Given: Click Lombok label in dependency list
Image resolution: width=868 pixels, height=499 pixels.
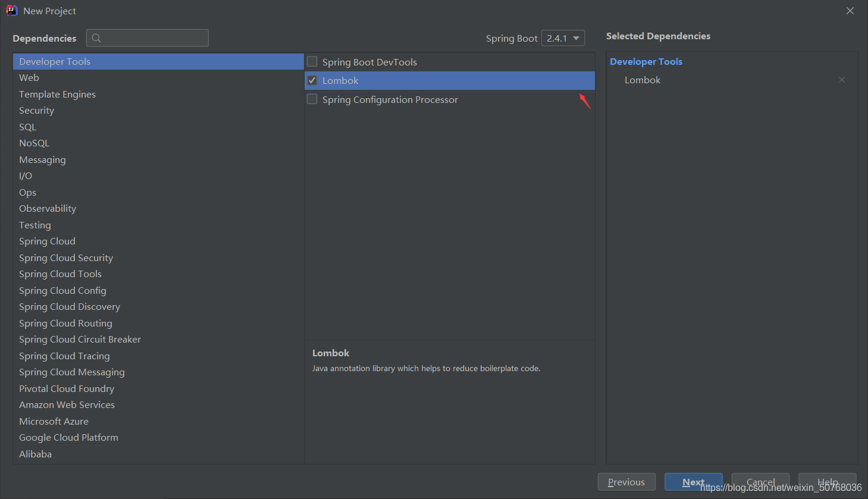Looking at the screenshot, I should pos(340,80).
